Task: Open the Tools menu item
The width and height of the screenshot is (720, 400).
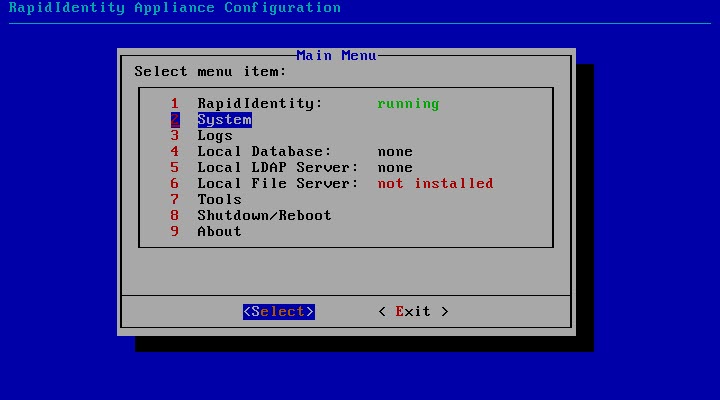Action: tap(219, 199)
